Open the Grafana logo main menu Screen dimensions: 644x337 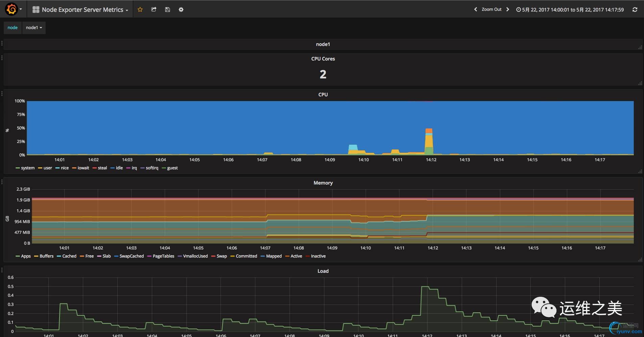[x=14, y=9]
